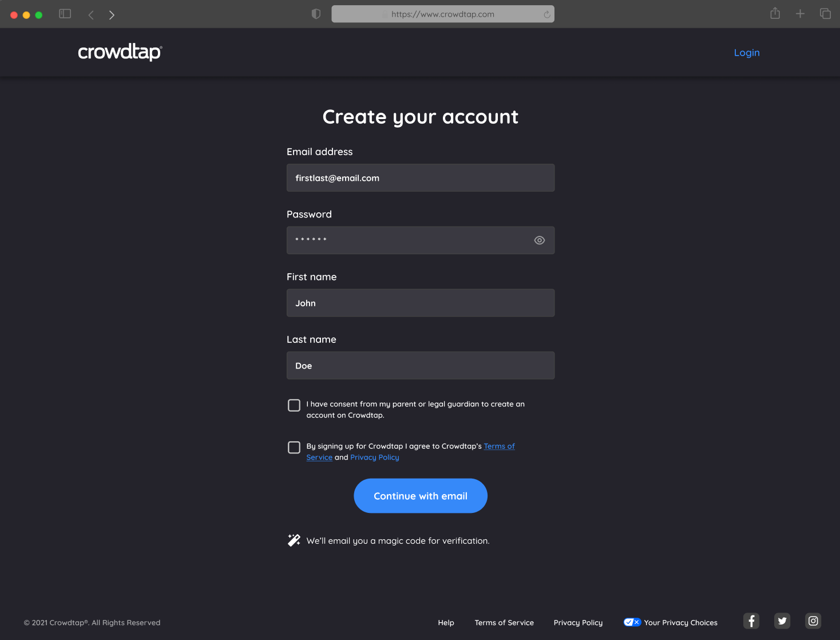Click Continue with email button
The height and width of the screenshot is (640, 840).
[421, 496]
